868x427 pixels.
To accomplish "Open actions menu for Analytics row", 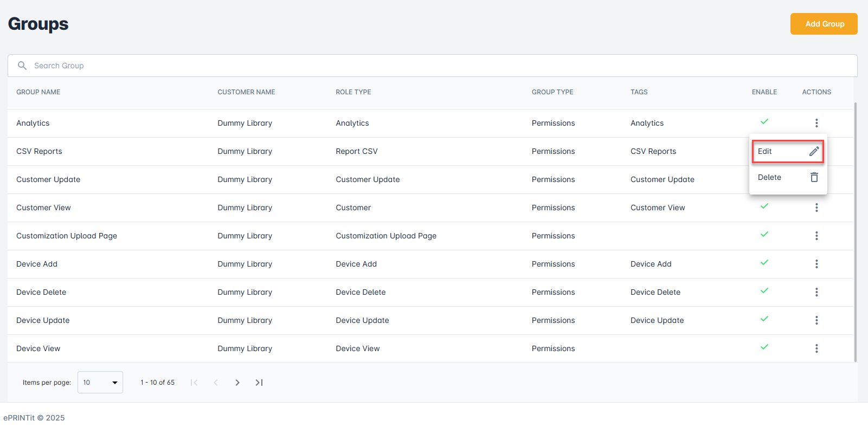I will coord(816,123).
